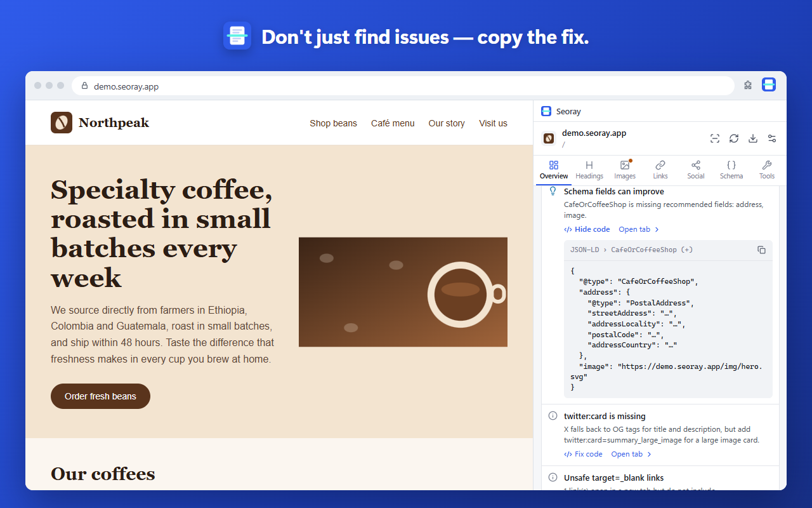Click the info icon beside twitter:card is missing
This screenshot has height=508, width=812.
coord(553,416)
